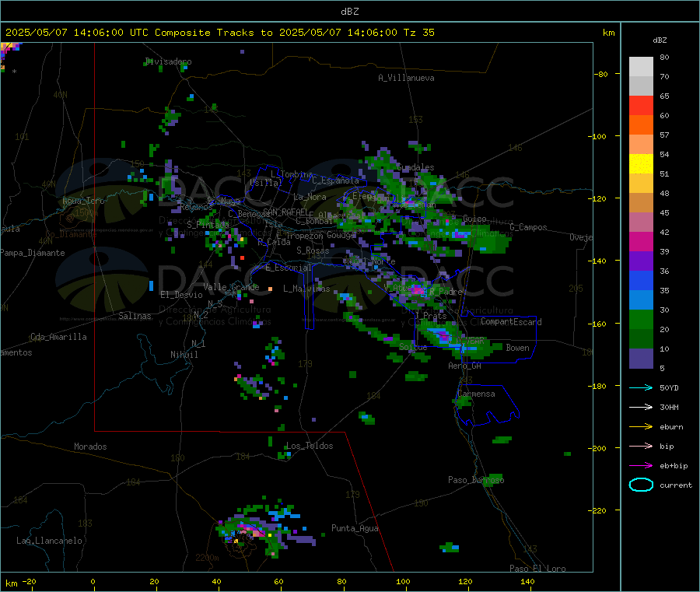Click the Cda_Amarilla map label
Viewport: 700px width, 592px height.
coord(58,337)
